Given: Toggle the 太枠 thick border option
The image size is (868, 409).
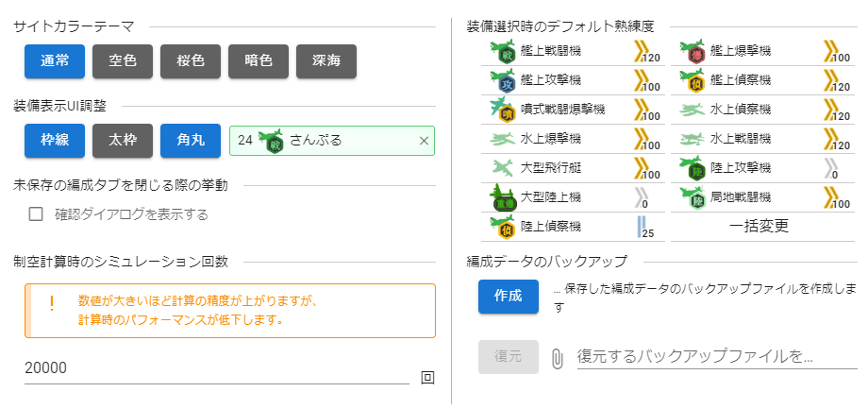Looking at the screenshot, I should pyautogui.click(x=123, y=140).
